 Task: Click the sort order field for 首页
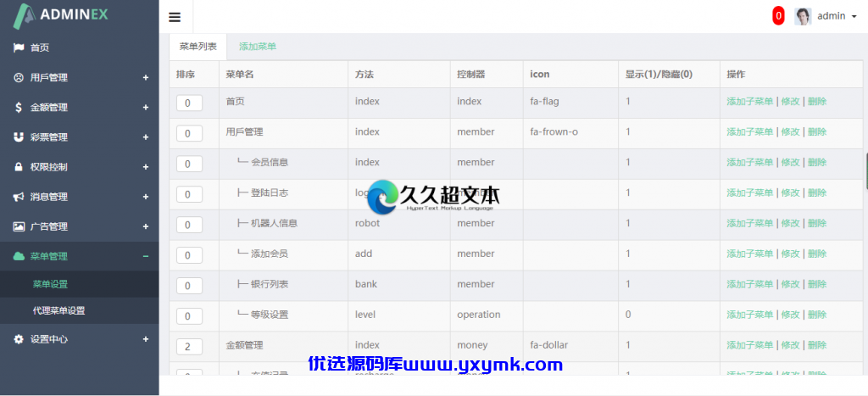pyautogui.click(x=189, y=103)
